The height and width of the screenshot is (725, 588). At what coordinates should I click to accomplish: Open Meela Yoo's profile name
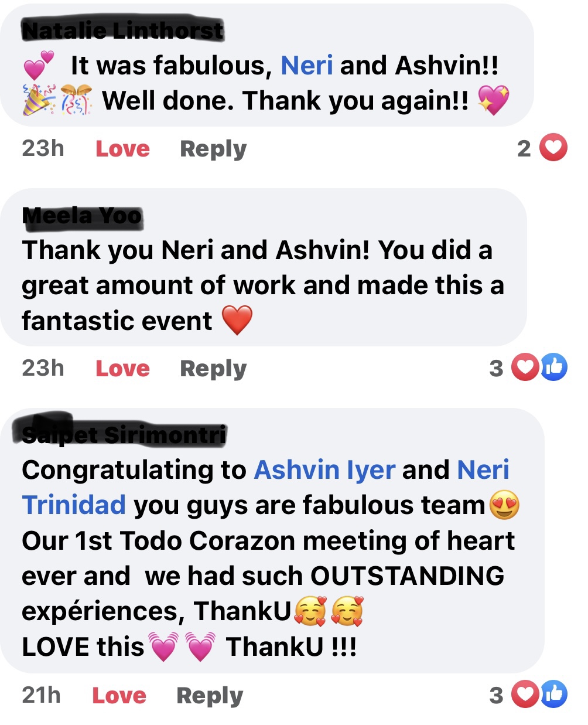(x=82, y=216)
